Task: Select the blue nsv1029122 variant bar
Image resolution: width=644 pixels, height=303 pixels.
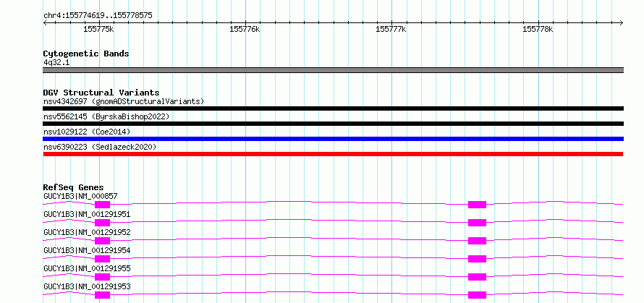Action: [x=333, y=139]
